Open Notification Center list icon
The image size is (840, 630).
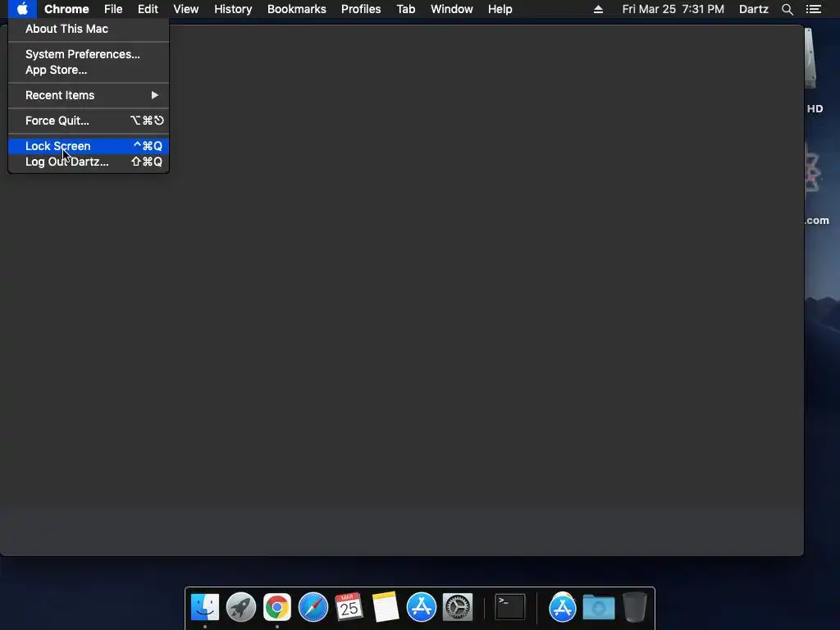tap(814, 9)
